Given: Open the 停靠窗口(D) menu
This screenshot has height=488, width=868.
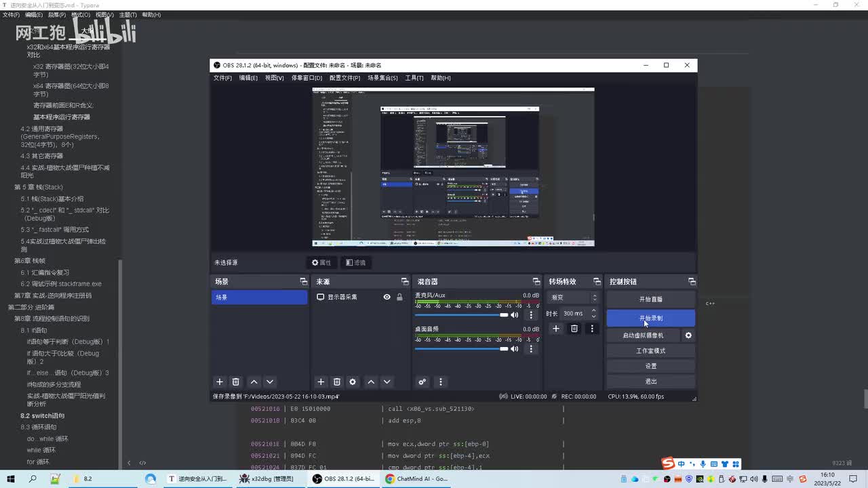Looking at the screenshot, I should point(307,78).
